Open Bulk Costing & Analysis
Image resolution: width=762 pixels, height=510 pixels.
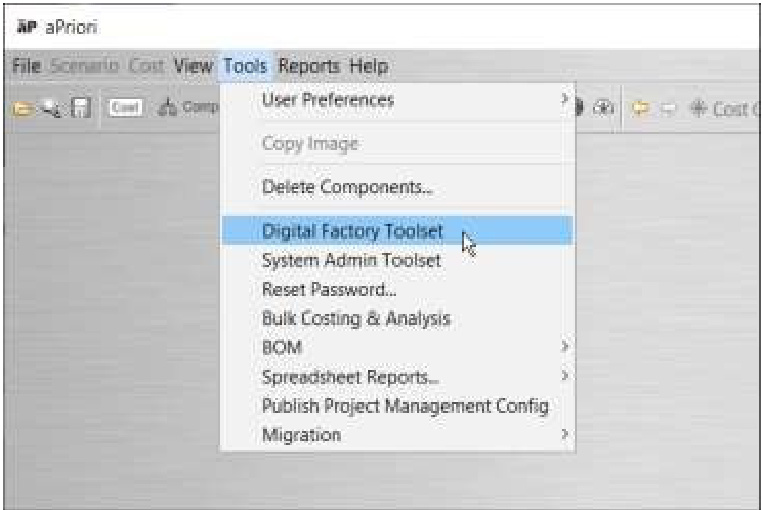[x=356, y=319]
